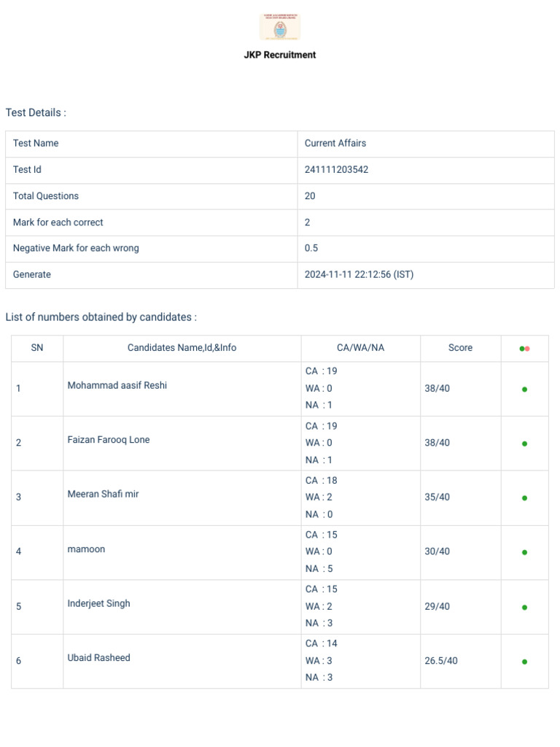Click the Test Id value 241111203542

[x=336, y=169]
